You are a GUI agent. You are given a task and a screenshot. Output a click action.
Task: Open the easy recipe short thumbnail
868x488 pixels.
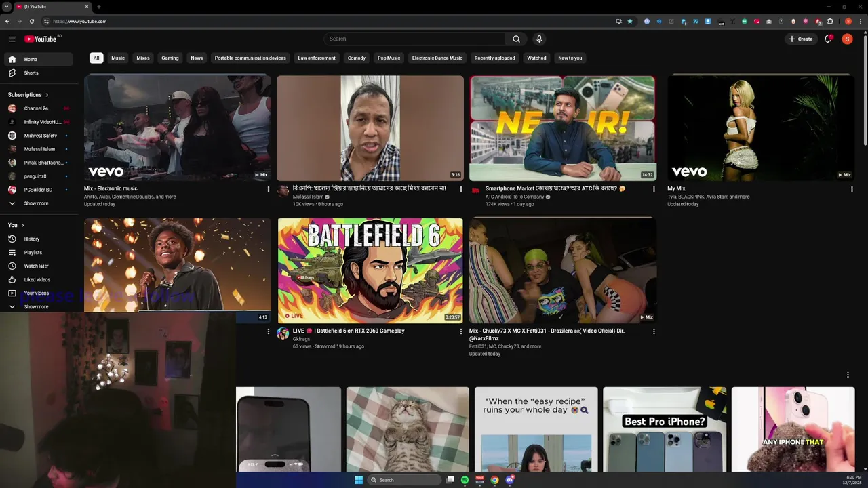[x=536, y=429]
